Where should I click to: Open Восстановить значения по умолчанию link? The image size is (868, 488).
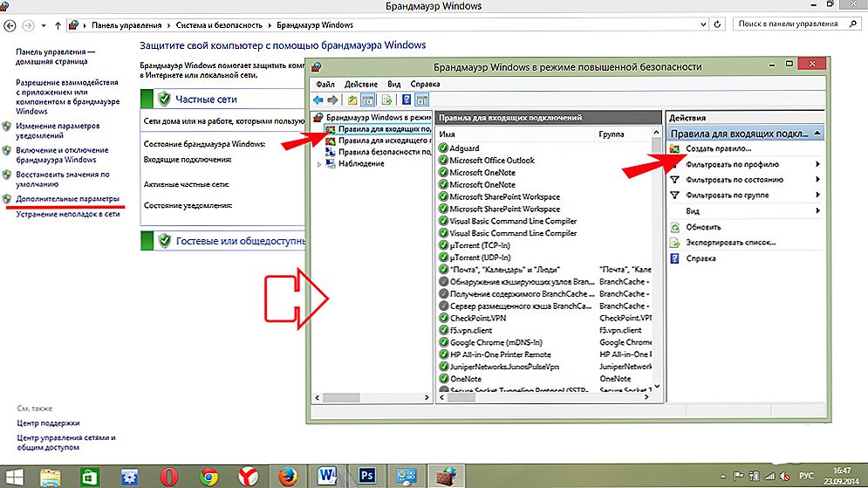(x=63, y=180)
